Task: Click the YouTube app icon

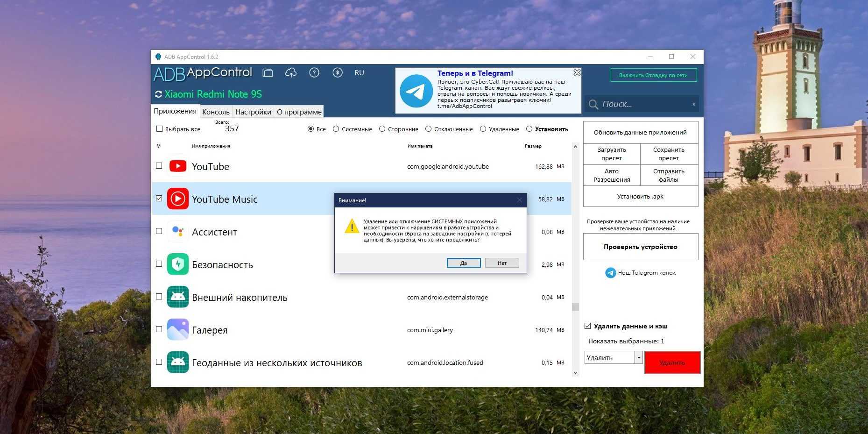Action: click(178, 166)
